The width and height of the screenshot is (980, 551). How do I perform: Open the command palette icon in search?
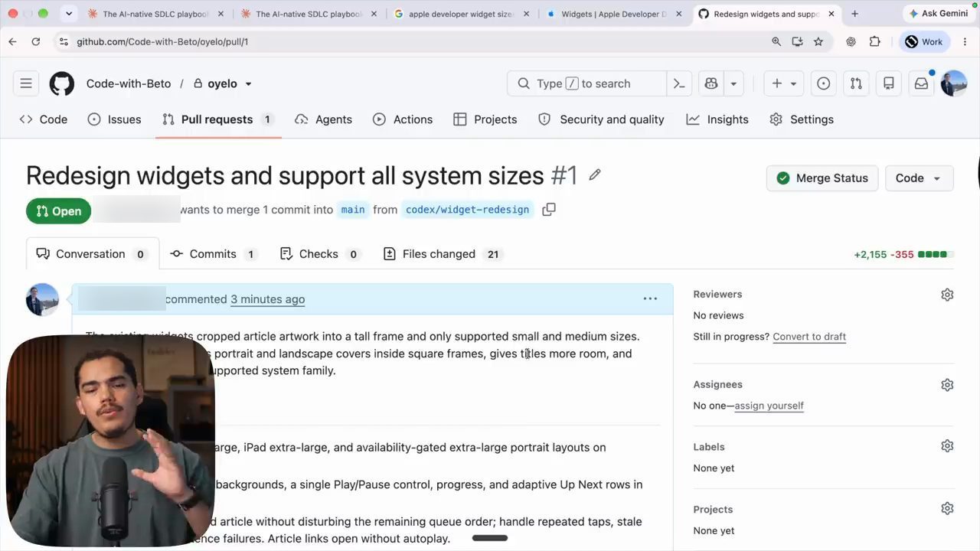coord(679,83)
